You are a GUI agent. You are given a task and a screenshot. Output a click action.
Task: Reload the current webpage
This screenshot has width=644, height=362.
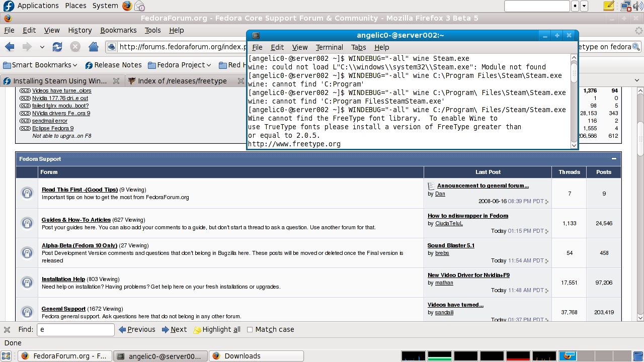[x=57, y=47]
